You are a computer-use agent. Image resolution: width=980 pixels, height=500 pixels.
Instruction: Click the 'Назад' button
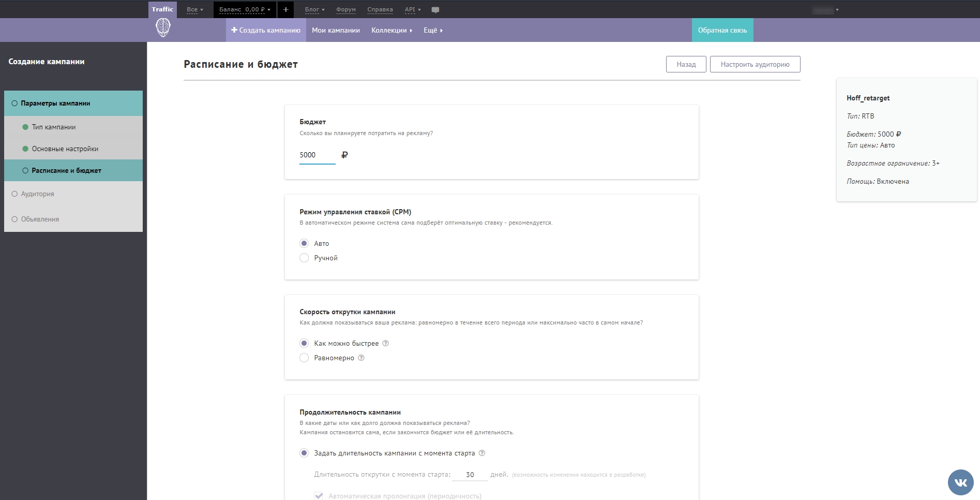pos(686,64)
